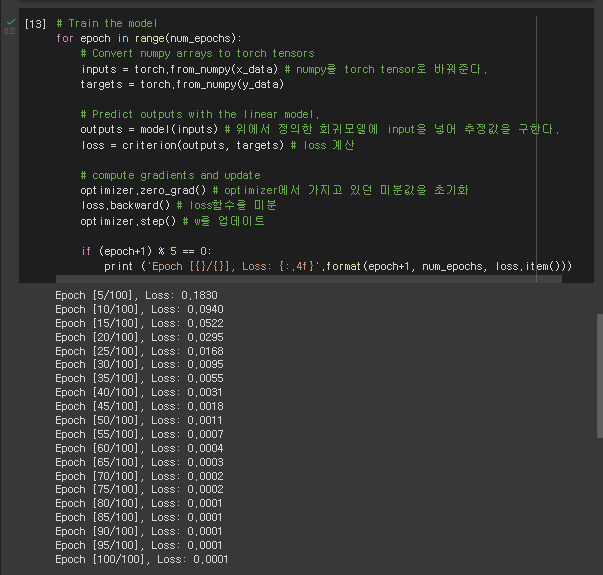Viewport: 603px width, 575px height.
Task: Click the 'for epoch in range(num_epochs):' line
Action: click(149, 38)
